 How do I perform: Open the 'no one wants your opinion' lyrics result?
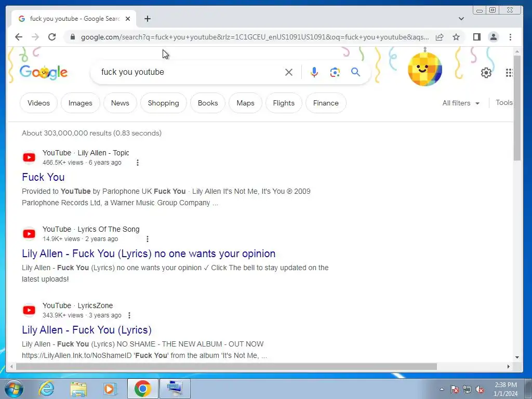(x=149, y=254)
